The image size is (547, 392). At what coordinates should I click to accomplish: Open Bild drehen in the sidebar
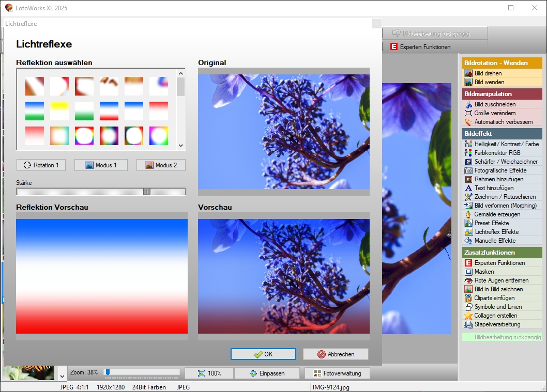[488, 73]
